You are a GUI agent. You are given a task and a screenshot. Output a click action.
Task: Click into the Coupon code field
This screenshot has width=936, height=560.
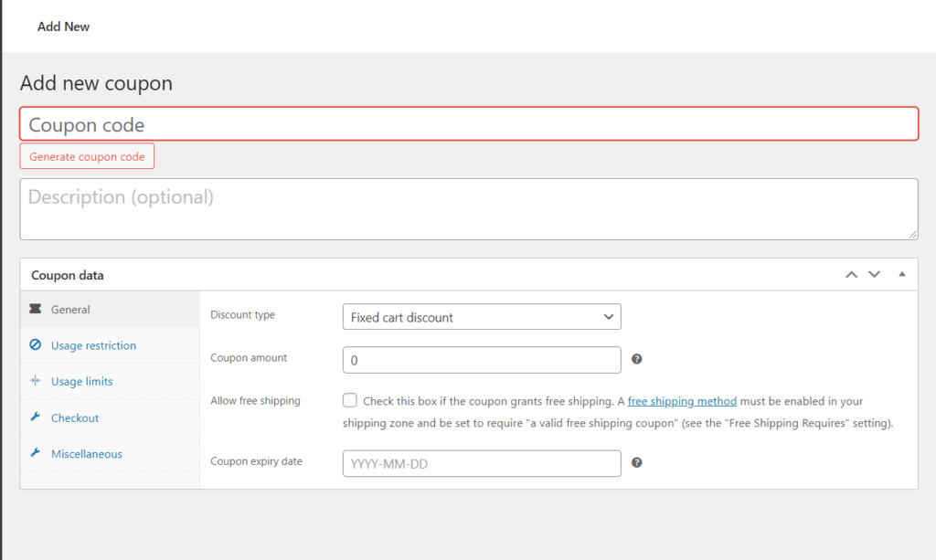click(469, 124)
